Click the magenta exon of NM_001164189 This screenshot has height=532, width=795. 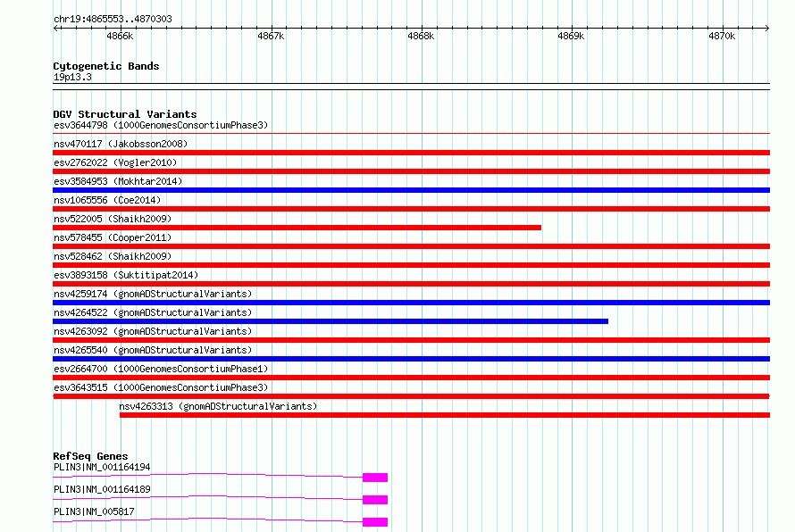(x=375, y=500)
